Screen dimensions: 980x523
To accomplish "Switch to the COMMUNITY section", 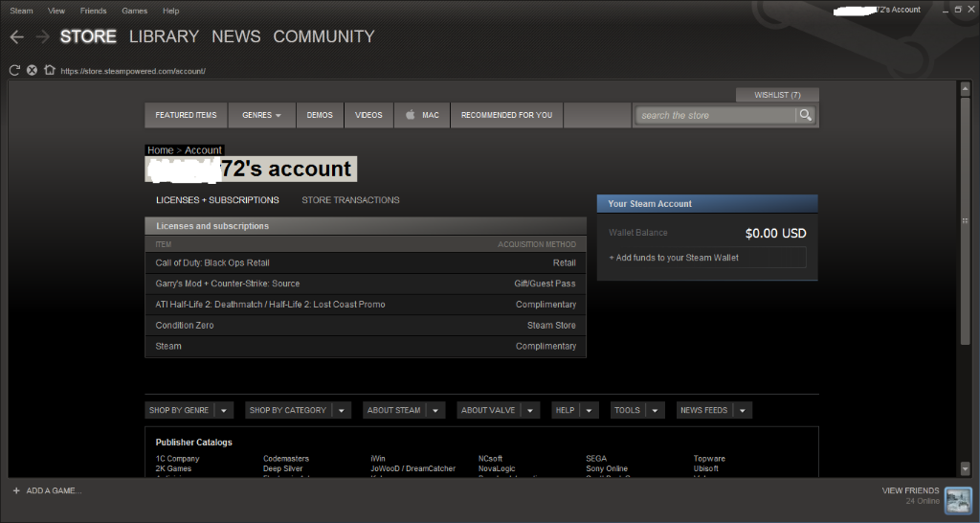I will 323,36.
